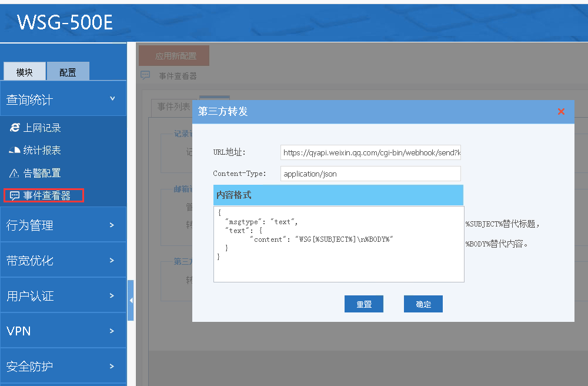Open the 事件列表 tab
Viewport: 588px width, 386px height.
coord(173,107)
